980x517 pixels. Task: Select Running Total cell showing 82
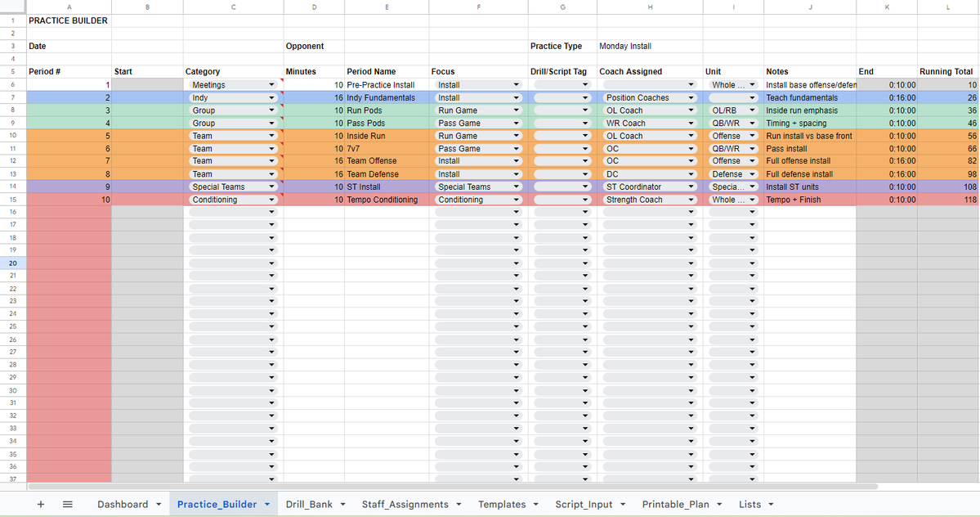[947, 160]
